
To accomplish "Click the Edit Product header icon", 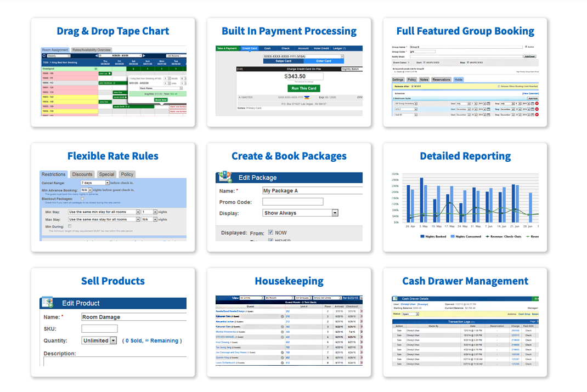I will pos(48,302).
